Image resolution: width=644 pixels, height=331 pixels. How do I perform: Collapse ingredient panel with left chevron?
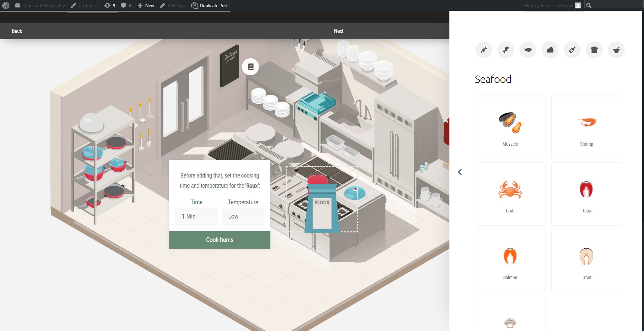(460, 172)
